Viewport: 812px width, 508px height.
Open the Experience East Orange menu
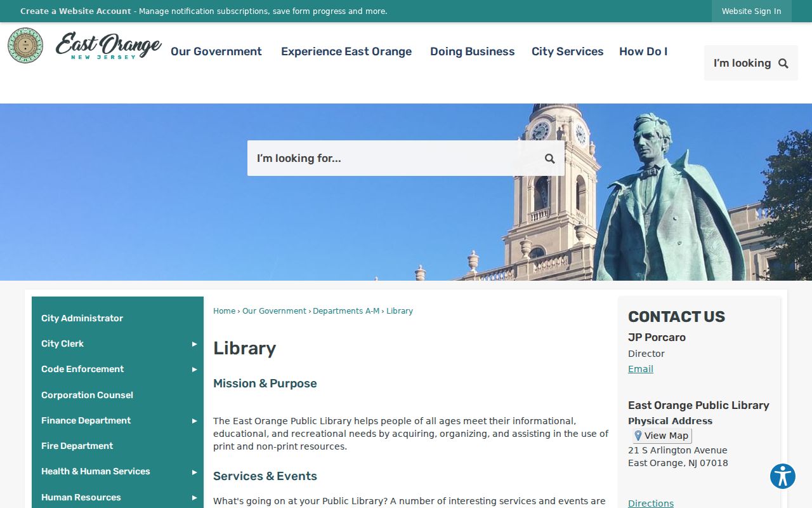pyautogui.click(x=346, y=51)
